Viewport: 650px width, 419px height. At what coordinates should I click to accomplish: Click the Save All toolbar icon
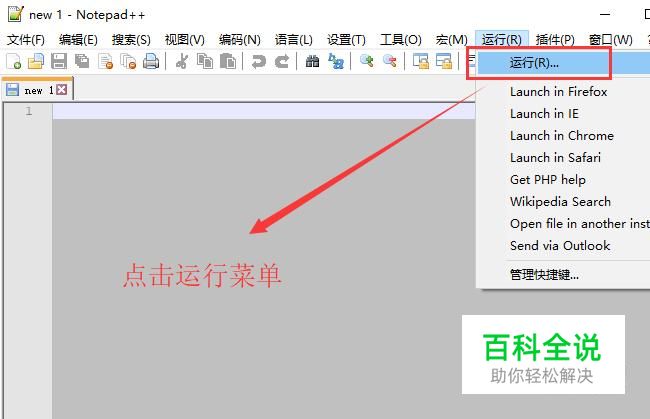pos(82,61)
